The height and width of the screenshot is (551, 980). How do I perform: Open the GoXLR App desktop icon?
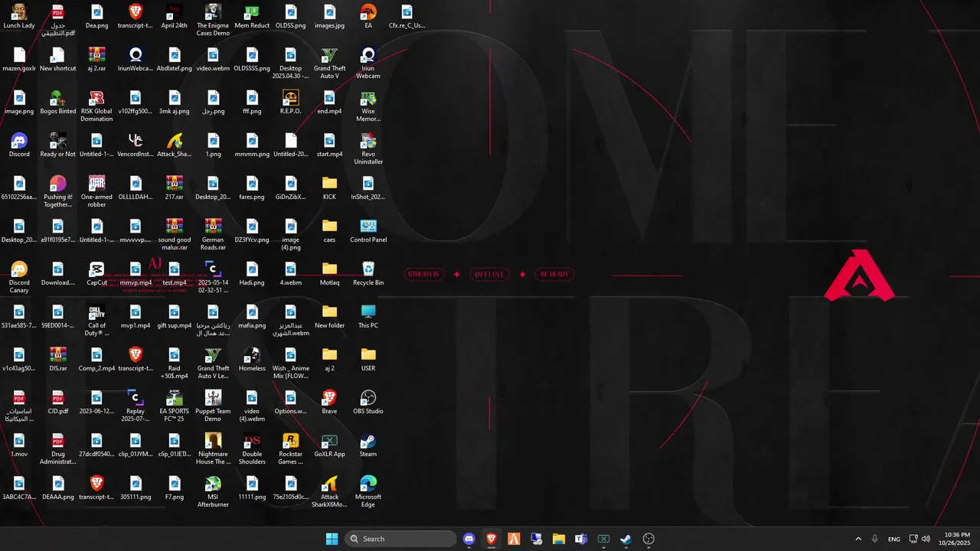(329, 445)
